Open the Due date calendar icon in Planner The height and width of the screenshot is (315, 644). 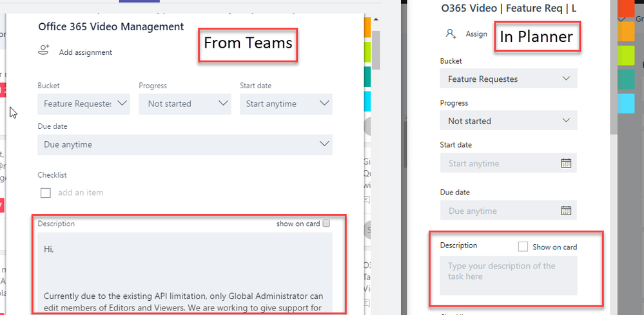pyautogui.click(x=566, y=211)
